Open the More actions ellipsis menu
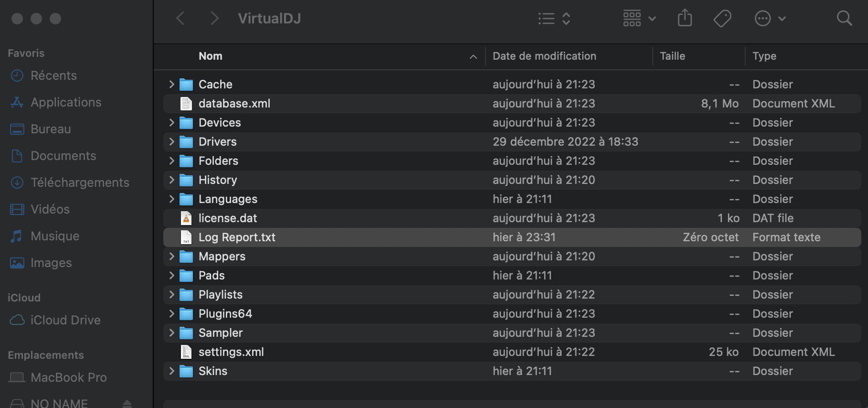 click(x=770, y=19)
